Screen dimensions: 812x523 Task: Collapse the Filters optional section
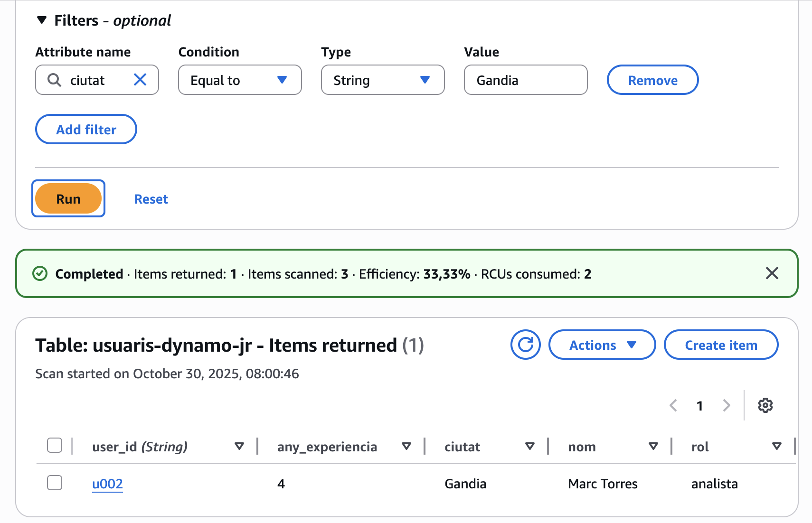(x=42, y=20)
